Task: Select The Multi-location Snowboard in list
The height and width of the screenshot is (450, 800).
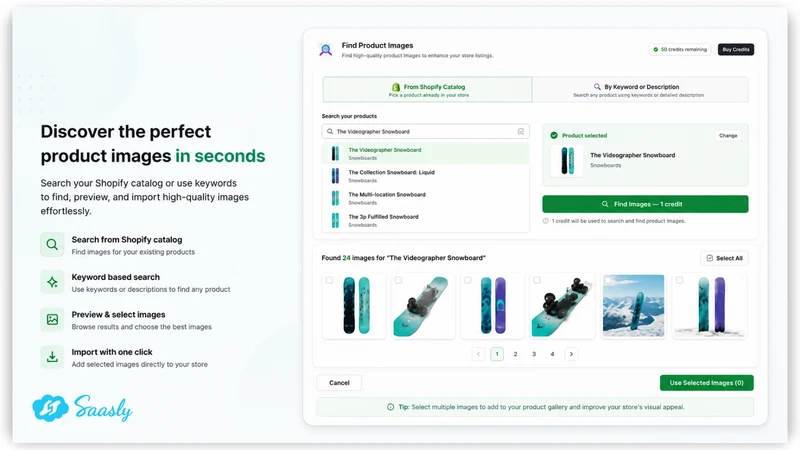Action: point(426,198)
